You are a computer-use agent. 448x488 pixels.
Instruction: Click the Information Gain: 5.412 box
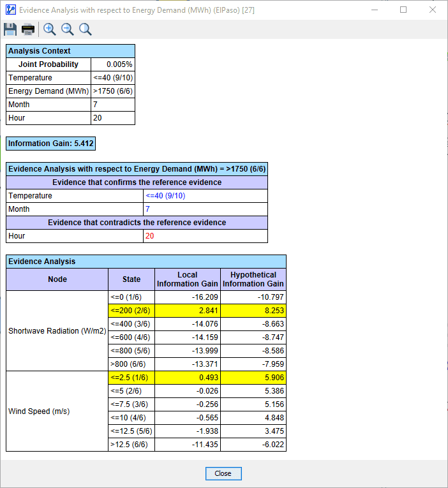(x=51, y=144)
